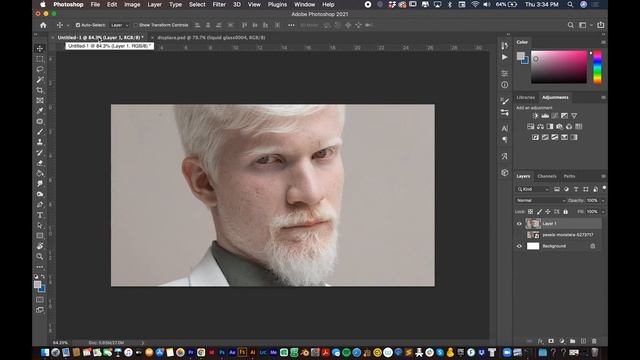This screenshot has width=640, height=360.
Task: Open the Color panel flyout menu
Action: pyautogui.click(x=603, y=42)
